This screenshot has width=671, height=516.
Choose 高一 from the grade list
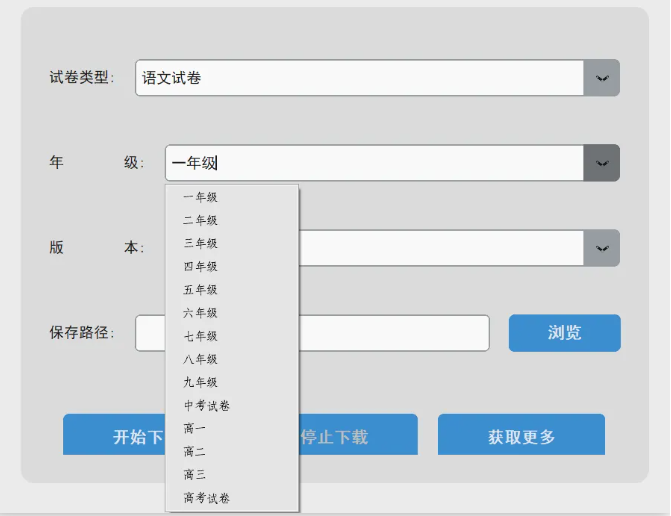(x=195, y=428)
